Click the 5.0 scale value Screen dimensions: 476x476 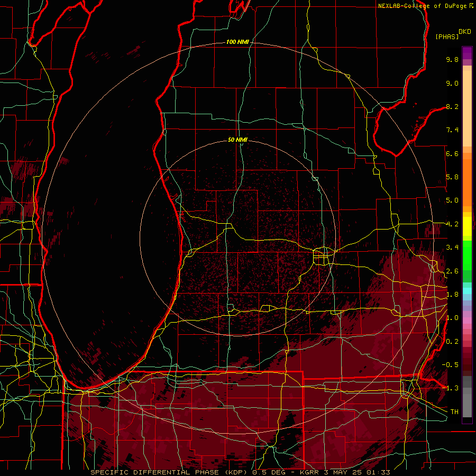tap(452, 200)
